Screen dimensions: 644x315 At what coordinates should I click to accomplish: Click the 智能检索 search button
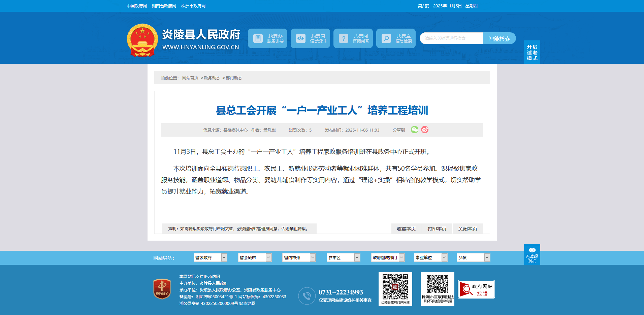tap(499, 38)
